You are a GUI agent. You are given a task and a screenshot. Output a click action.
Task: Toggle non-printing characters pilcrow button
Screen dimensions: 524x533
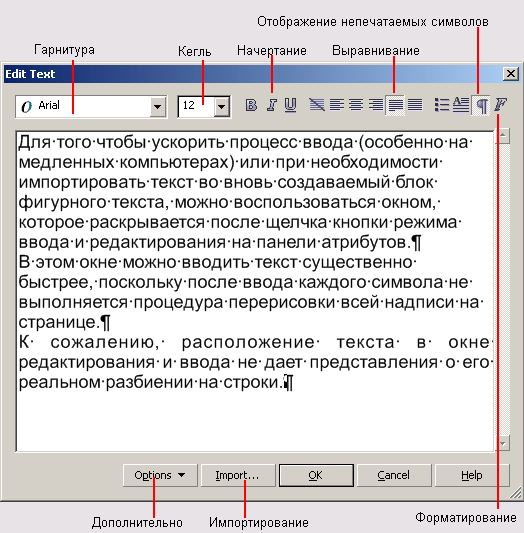(x=481, y=105)
